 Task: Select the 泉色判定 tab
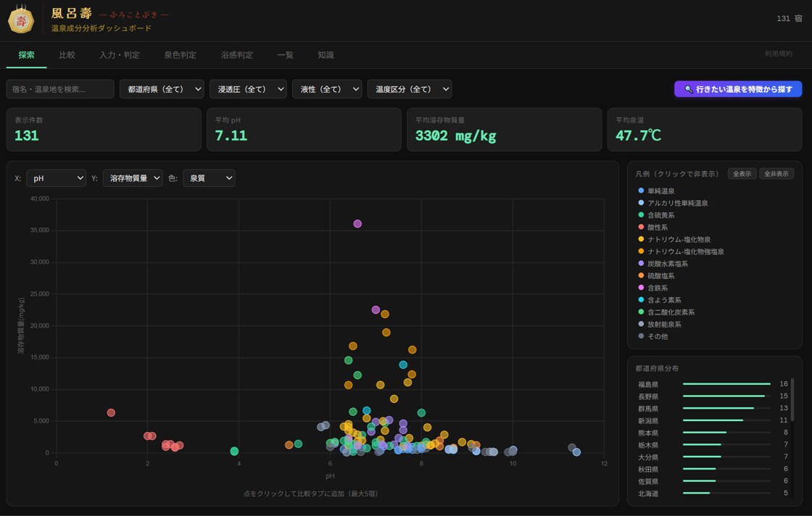181,55
